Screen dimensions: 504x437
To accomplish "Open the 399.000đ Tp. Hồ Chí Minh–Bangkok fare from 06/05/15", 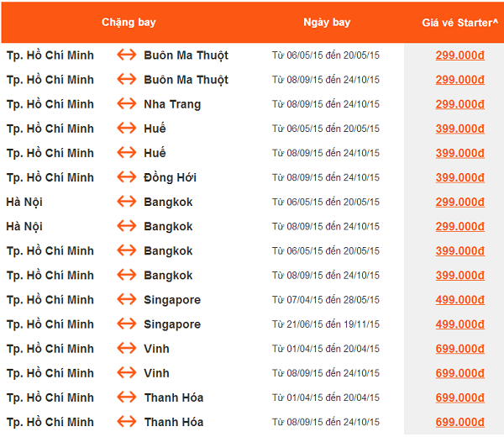I will [x=460, y=250].
